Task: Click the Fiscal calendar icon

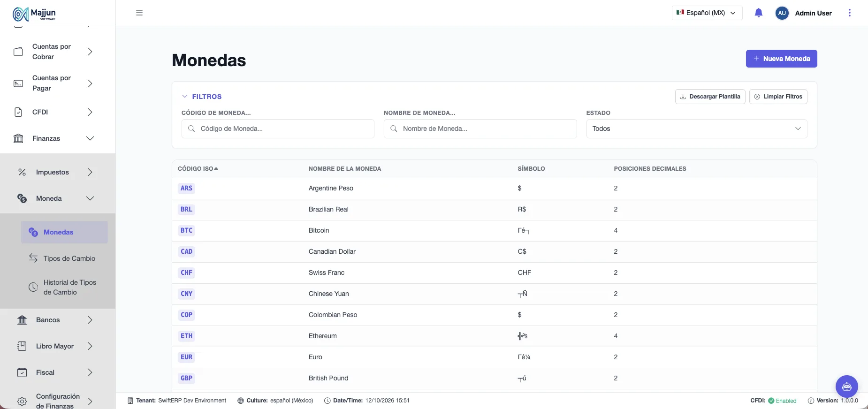Action: tap(22, 372)
